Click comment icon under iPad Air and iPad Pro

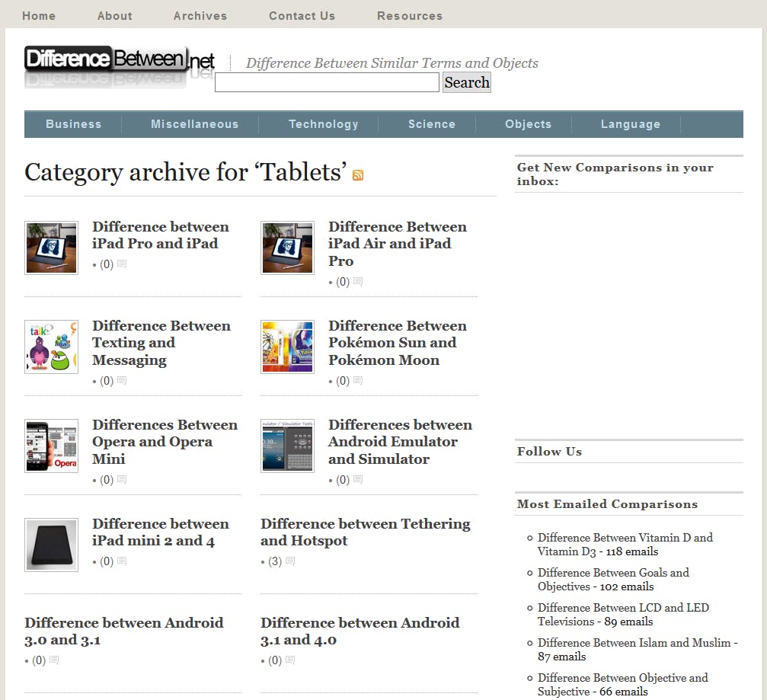coord(358,282)
